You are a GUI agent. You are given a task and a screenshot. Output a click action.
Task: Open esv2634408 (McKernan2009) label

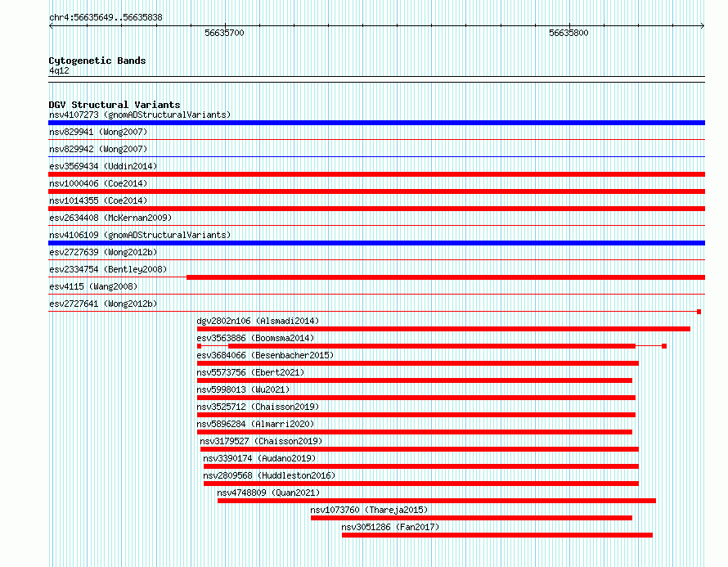point(110,218)
